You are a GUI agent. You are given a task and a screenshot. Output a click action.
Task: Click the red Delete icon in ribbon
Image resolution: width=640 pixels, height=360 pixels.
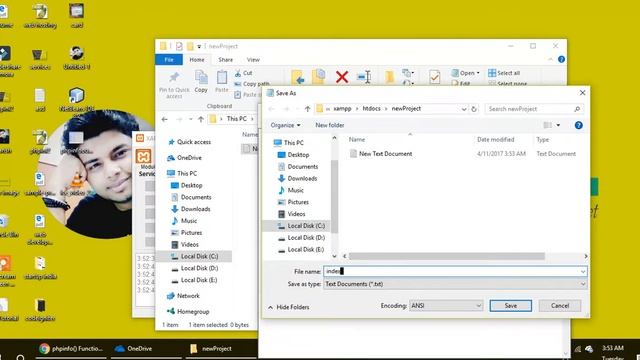[342, 77]
